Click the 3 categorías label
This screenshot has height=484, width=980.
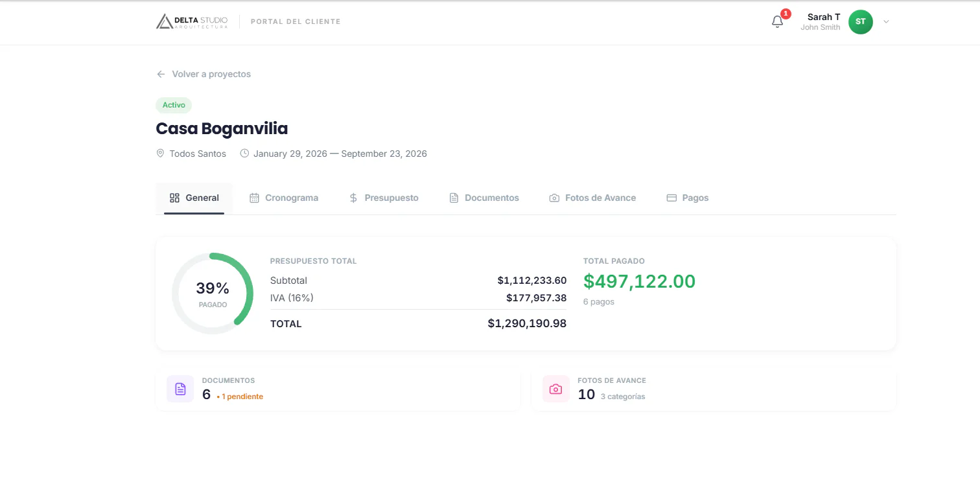point(623,397)
